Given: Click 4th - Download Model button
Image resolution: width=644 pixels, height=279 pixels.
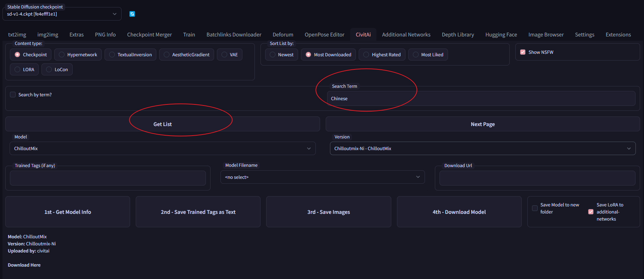Looking at the screenshot, I should click(459, 212).
